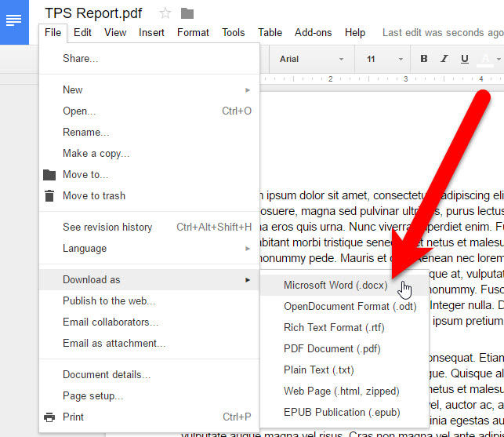The image size is (504, 437).
Task: Select Make a copy...
Action: pos(149,154)
